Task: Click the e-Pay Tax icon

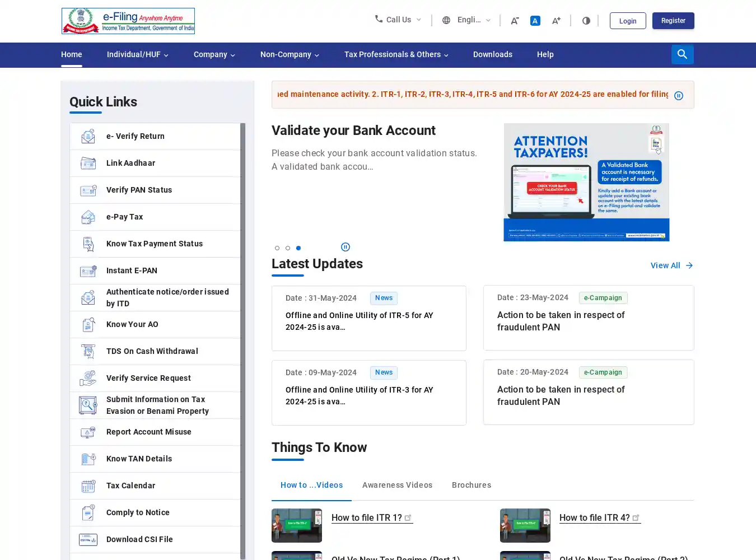Action: point(88,217)
